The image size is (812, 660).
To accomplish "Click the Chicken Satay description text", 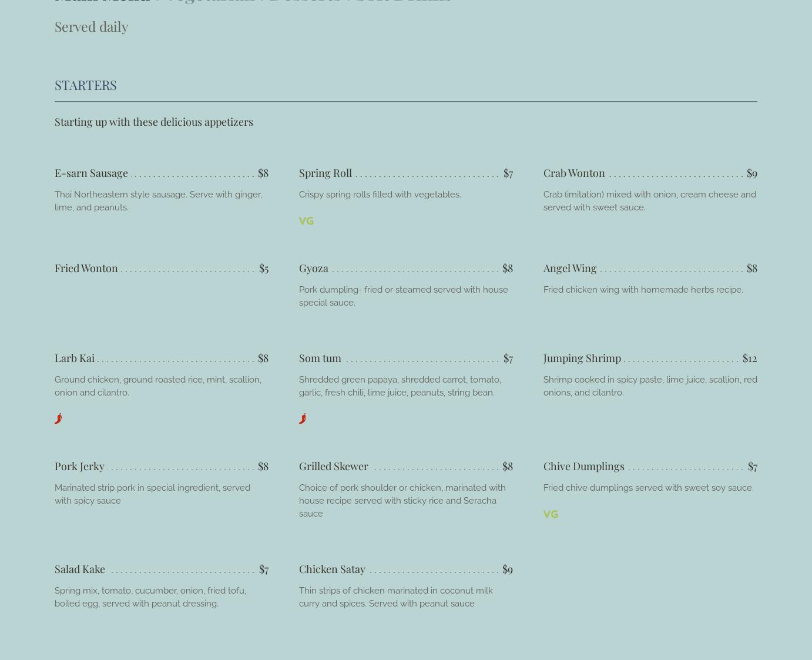I will 395,597.
